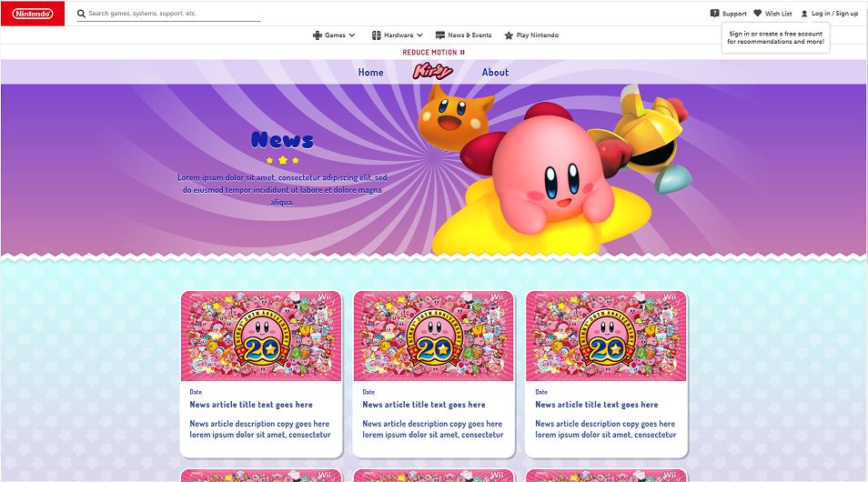The height and width of the screenshot is (482, 868).
Task: Click the search magnifier icon
Action: pos(81,14)
